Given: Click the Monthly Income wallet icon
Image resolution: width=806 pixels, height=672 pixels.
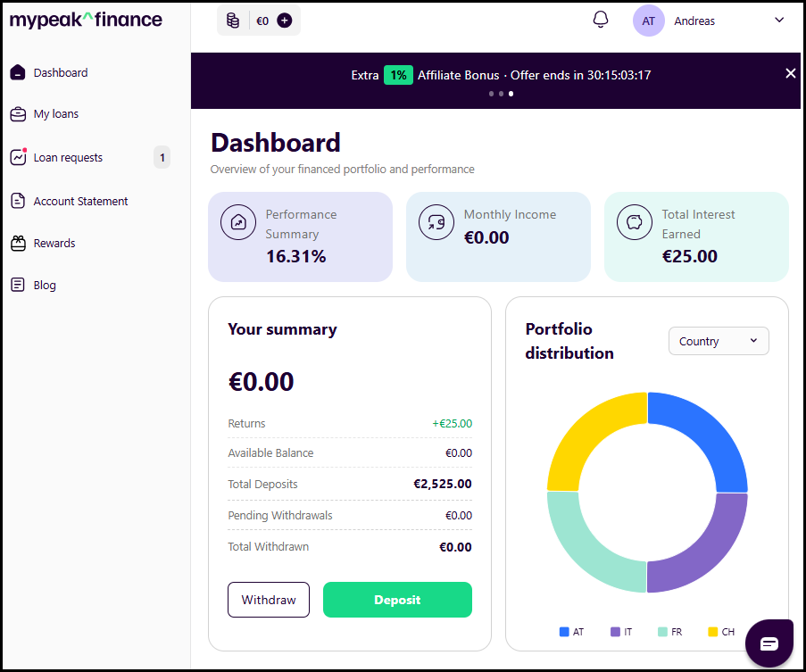Looking at the screenshot, I should coord(436,222).
